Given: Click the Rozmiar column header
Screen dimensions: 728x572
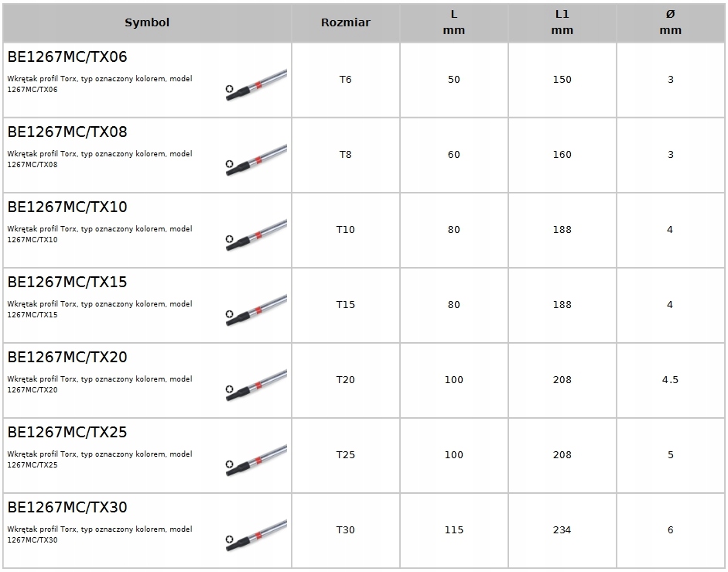Looking at the screenshot, I should pos(345,22).
